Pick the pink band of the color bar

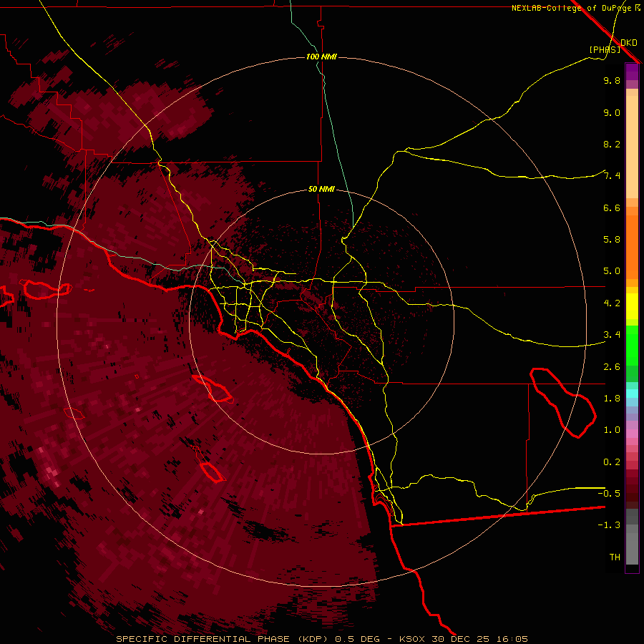click(x=632, y=434)
